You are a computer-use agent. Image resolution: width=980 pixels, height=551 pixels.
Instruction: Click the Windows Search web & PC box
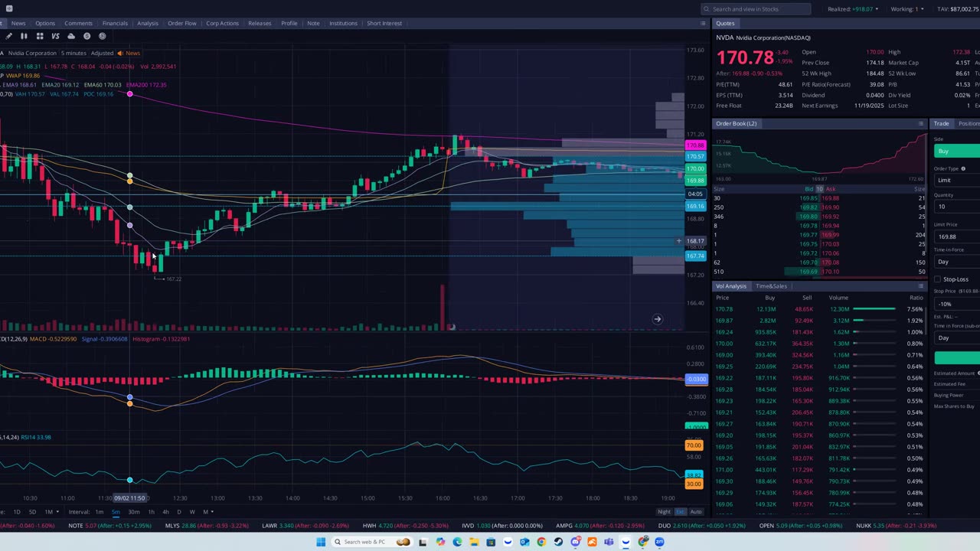pyautogui.click(x=372, y=542)
